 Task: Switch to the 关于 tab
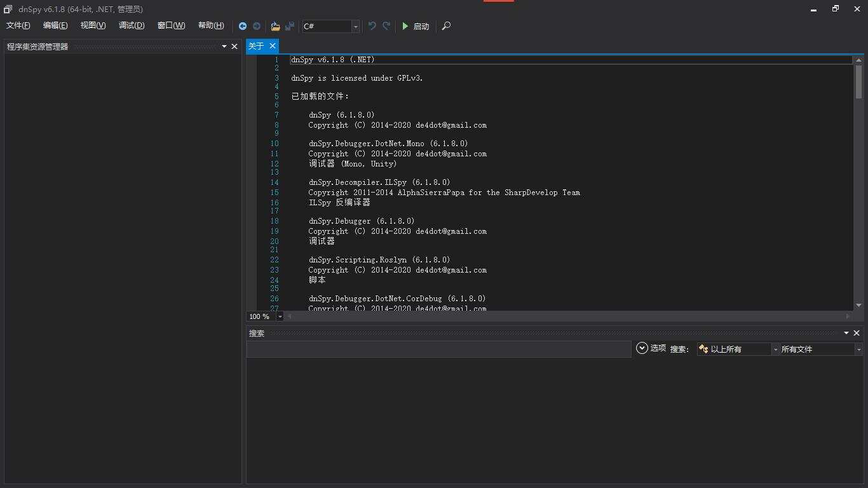point(257,46)
